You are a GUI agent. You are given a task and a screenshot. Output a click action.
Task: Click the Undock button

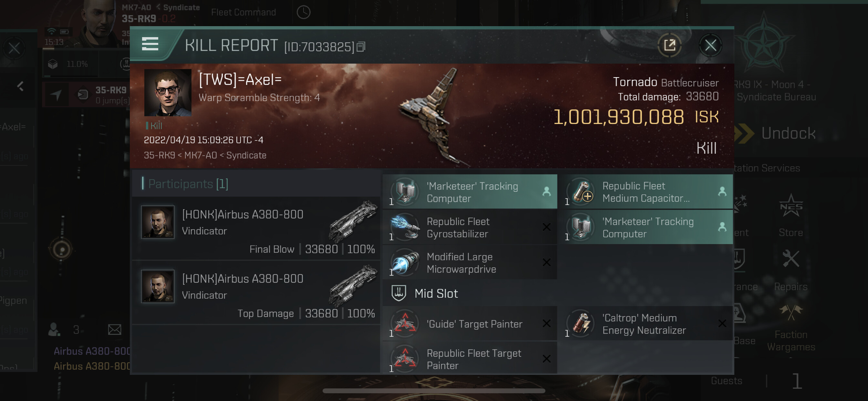tap(789, 133)
